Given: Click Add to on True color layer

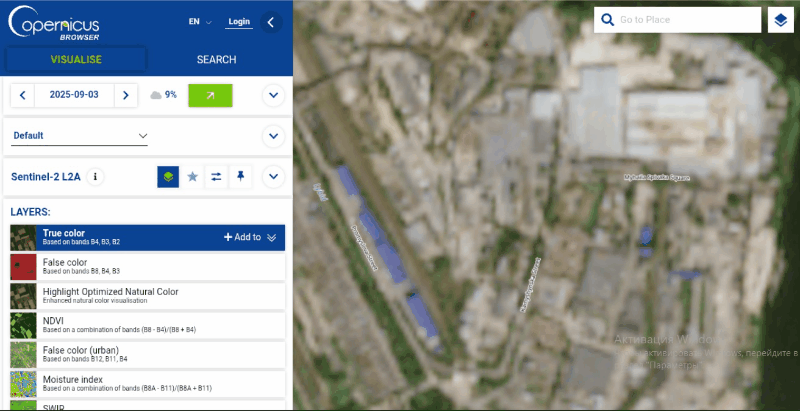Looking at the screenshot, I should pos(242,237).
